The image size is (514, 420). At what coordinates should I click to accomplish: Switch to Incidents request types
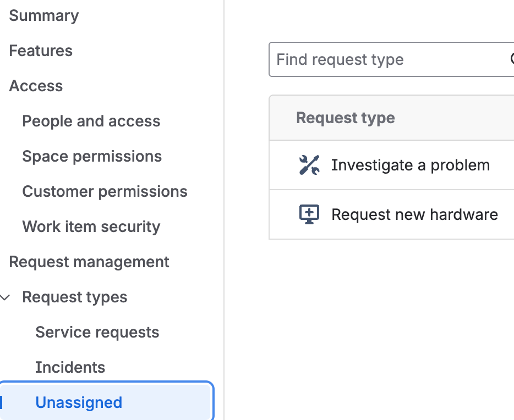[70, 367]
